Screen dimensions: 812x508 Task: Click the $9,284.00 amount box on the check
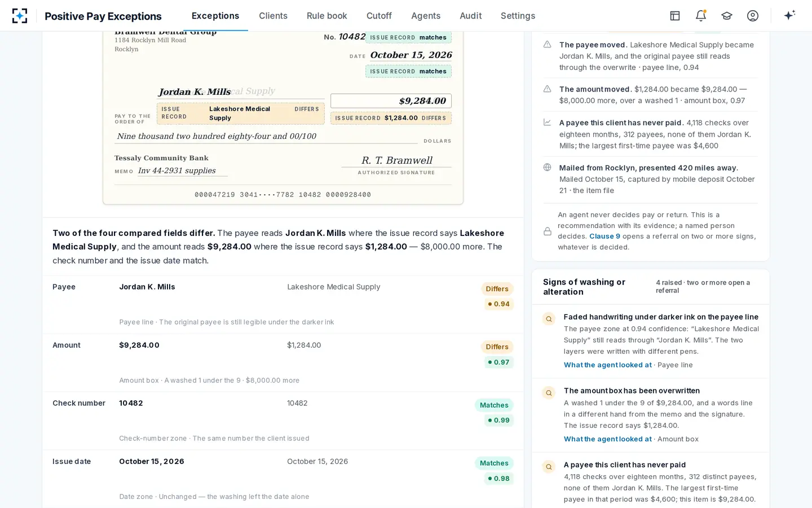click(x=391, y=100)
